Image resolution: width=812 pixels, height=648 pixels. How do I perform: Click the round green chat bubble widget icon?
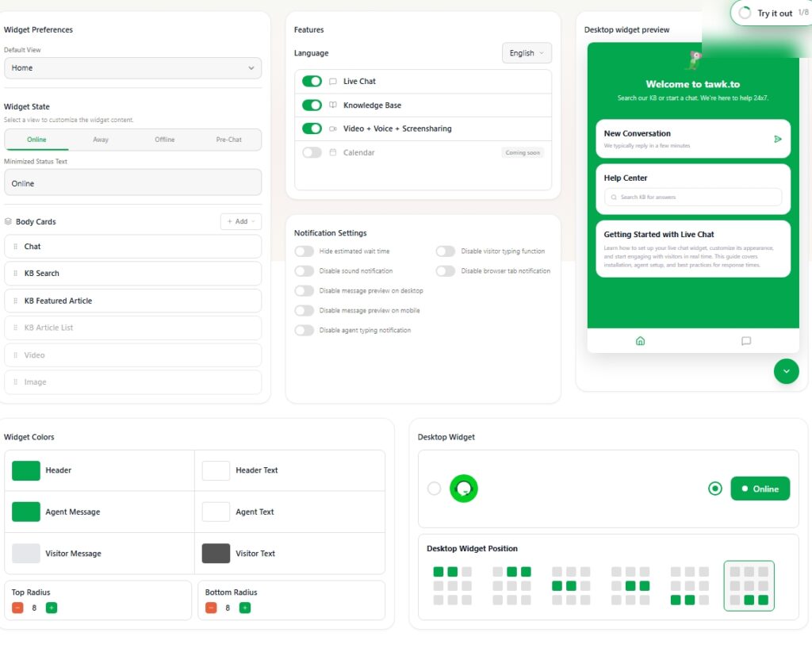click(x=463, y=489)
